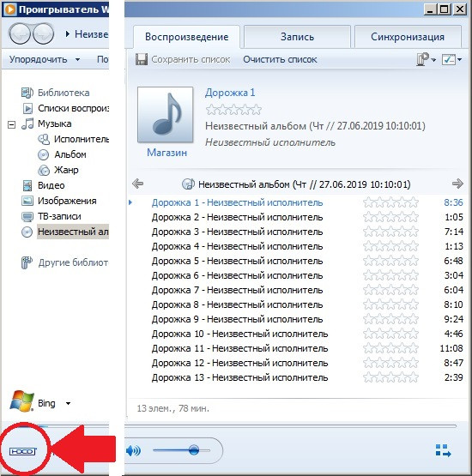Click the music note album thumbnail
Viewport: 472px width, 476px height.
tap(166, 114)
